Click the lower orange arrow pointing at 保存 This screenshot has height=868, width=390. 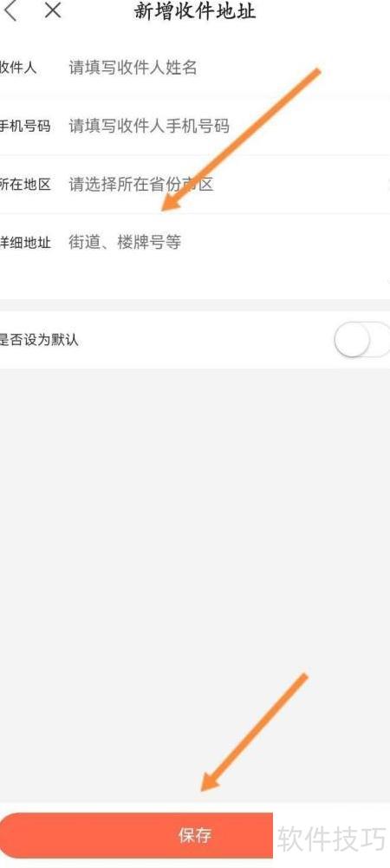pyautogui.click(x=254, y=732)
